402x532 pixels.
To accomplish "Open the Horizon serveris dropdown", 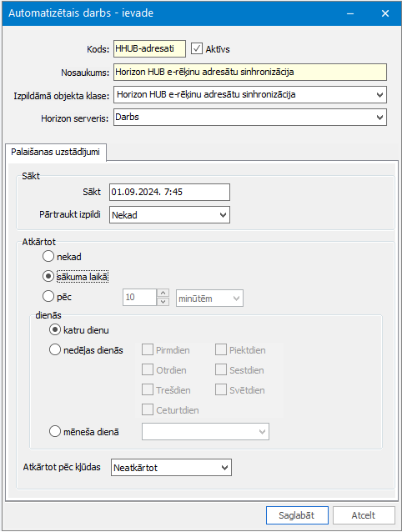I will (x=250, y=117).
